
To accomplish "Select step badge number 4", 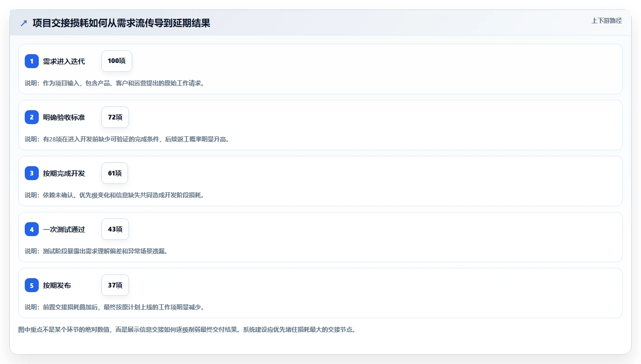I will tap(32, 229).
